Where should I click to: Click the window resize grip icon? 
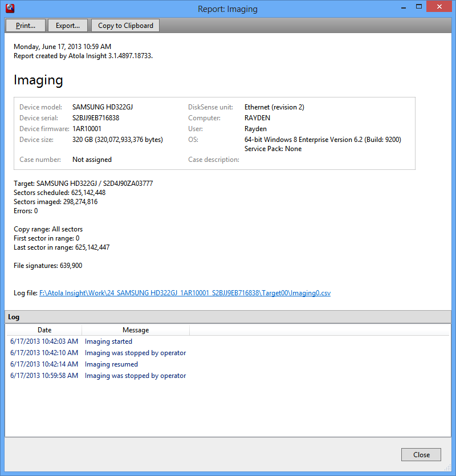[x=448, y=467]
